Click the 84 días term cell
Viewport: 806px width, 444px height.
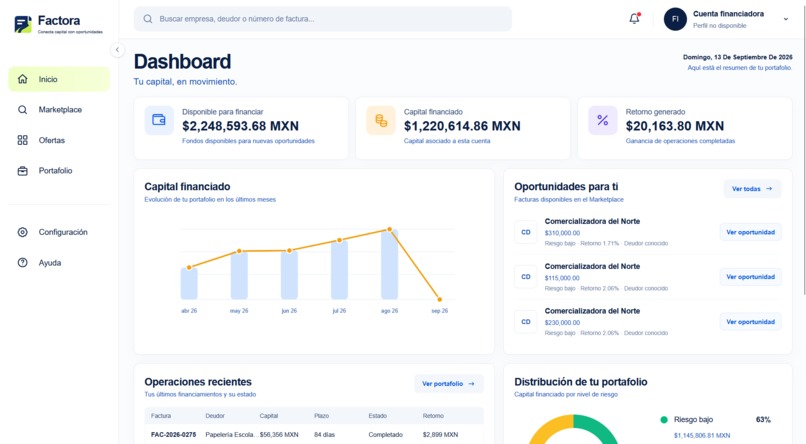coord(324,435)
